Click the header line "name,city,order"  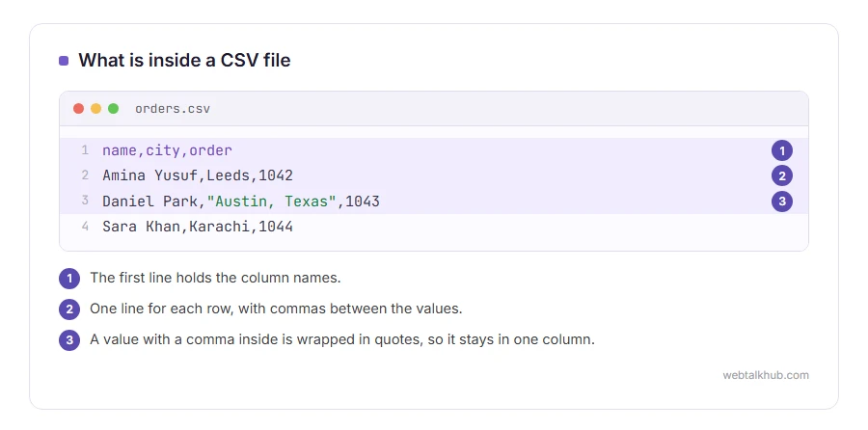click(167, 150)
